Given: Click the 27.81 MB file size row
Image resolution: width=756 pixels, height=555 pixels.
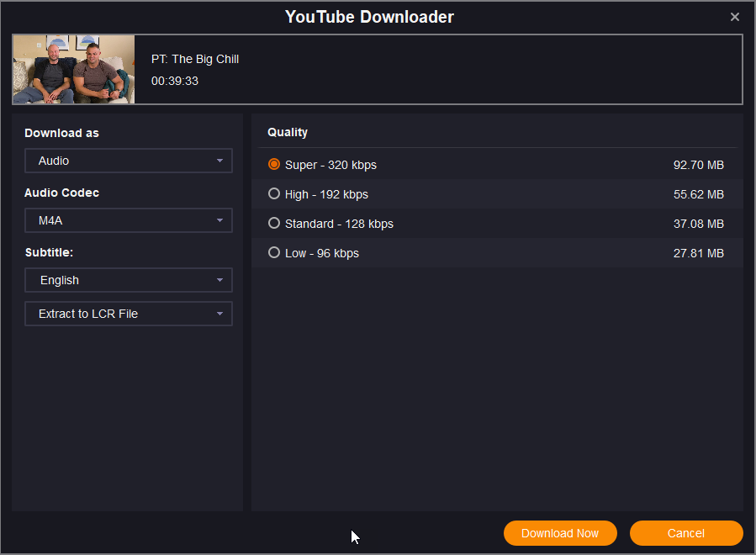Looking at the screenshot, I should (698, 253).
